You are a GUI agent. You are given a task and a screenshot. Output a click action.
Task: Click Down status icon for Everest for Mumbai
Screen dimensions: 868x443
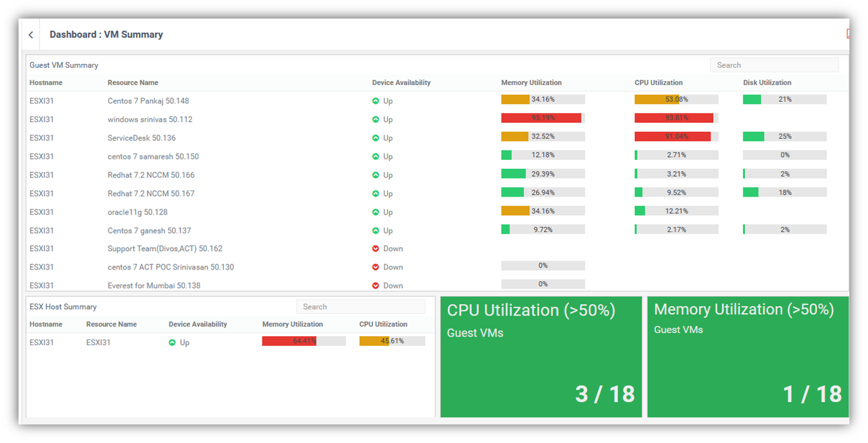coord(376,286)
